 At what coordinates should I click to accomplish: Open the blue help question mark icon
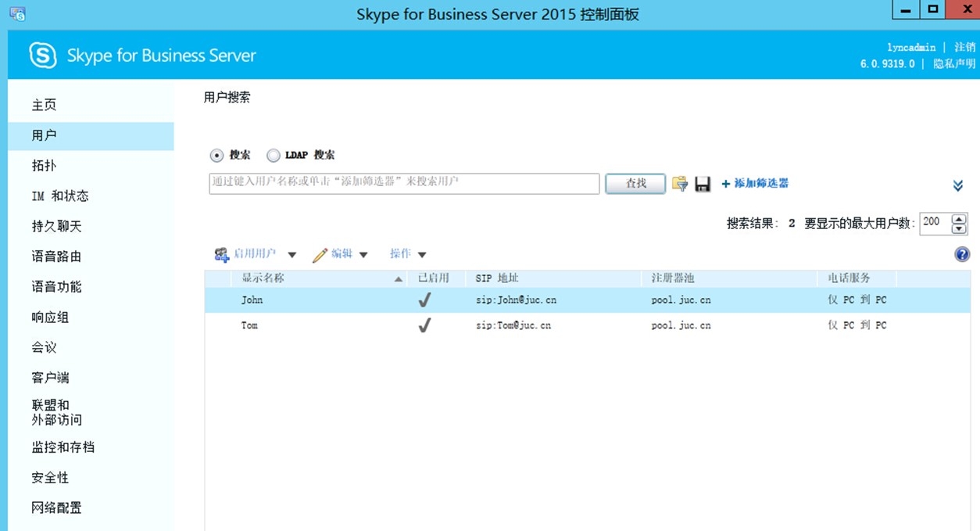coord(962,254)
